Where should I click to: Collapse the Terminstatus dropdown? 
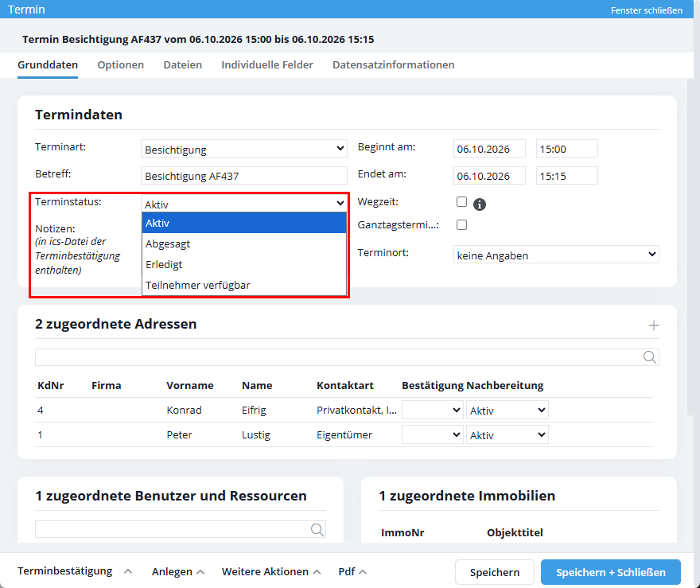[x=243, y=204]
